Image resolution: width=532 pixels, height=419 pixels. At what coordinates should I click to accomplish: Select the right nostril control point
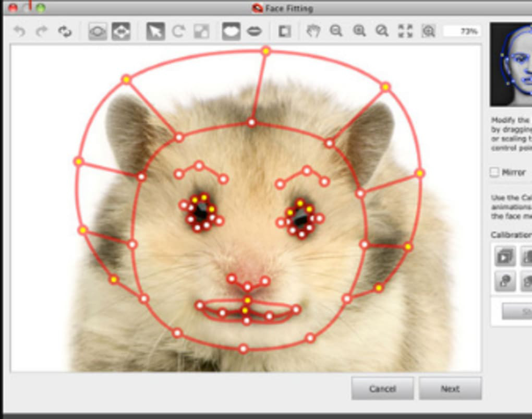click(x=265, y=281)
